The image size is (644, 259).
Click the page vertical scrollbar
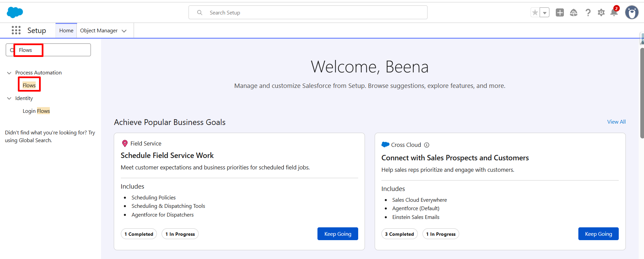point(642,93)
